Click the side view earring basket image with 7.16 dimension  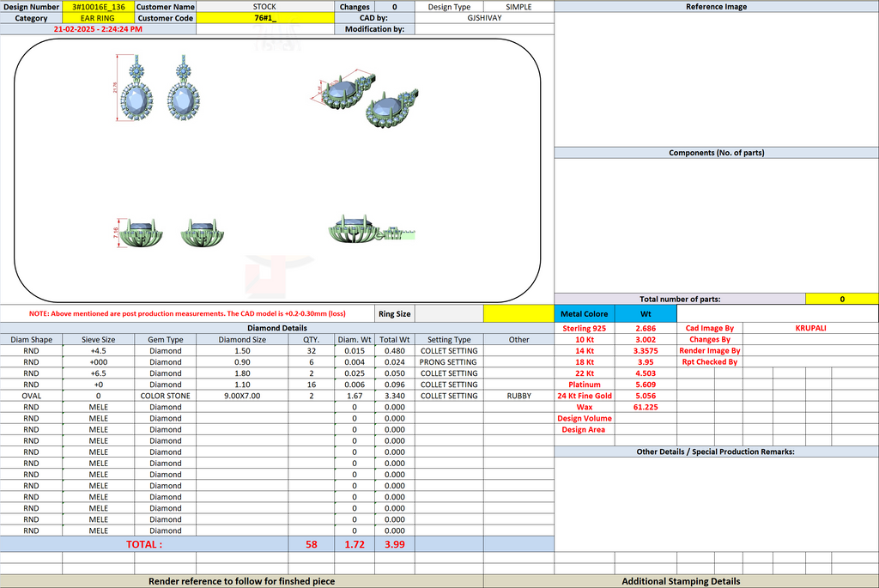point(169,232)
